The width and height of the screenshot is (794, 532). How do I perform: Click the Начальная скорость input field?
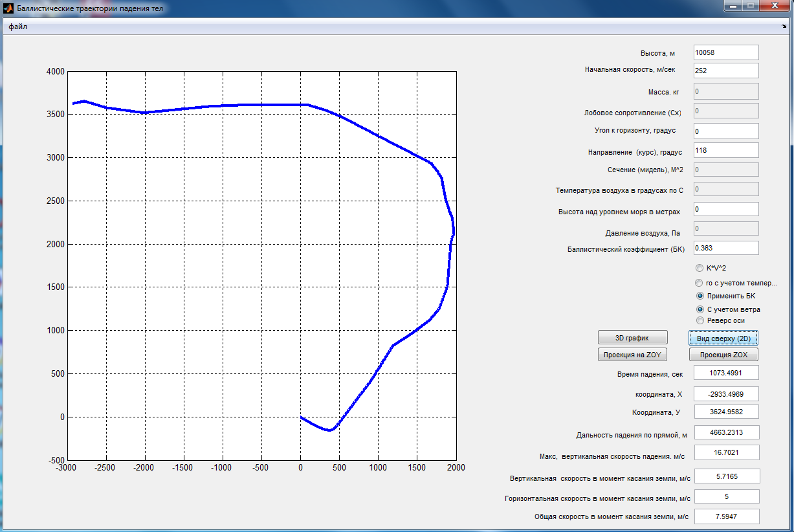(x=725, y=70)
